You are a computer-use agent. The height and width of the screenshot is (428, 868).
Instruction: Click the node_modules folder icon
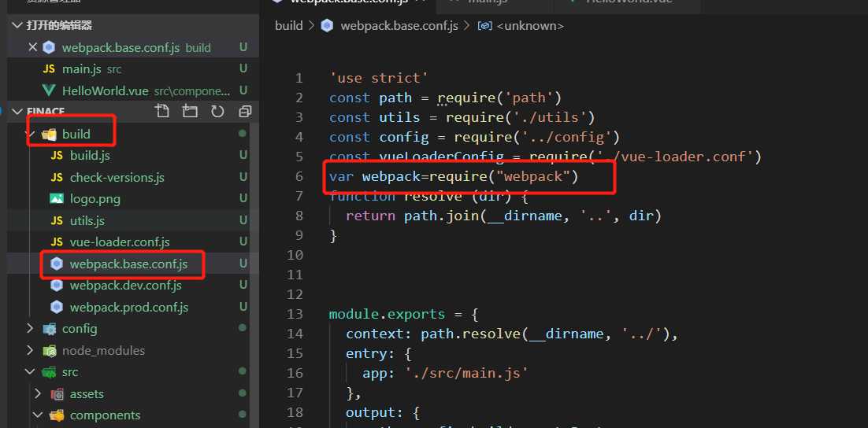click(50, 351)
